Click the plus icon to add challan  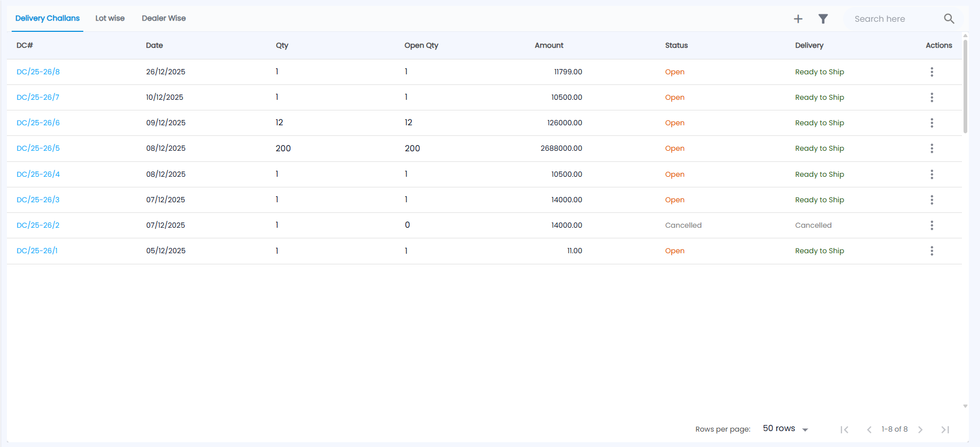pyautogui.click(x=798, y=19)
